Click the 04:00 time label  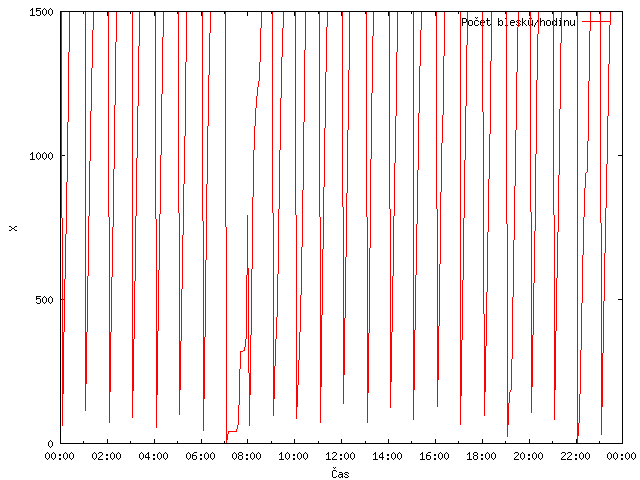153,456
